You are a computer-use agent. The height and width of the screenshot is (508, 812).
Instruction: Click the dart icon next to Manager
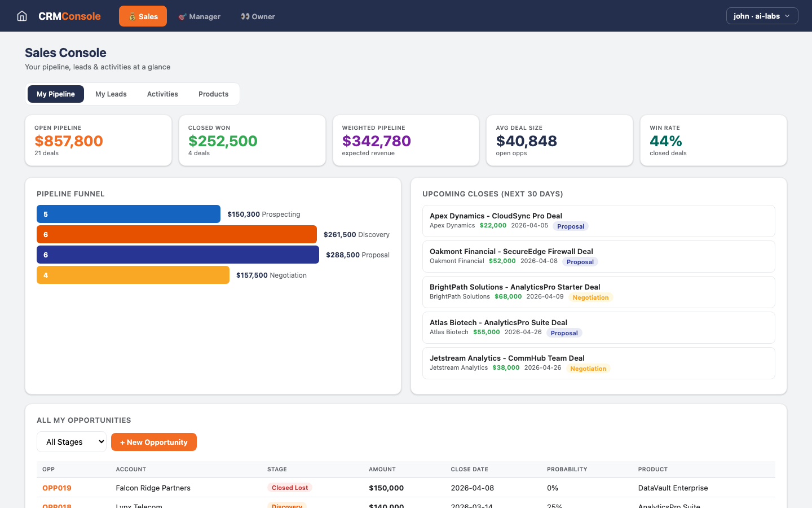click(x=182, y=16)
